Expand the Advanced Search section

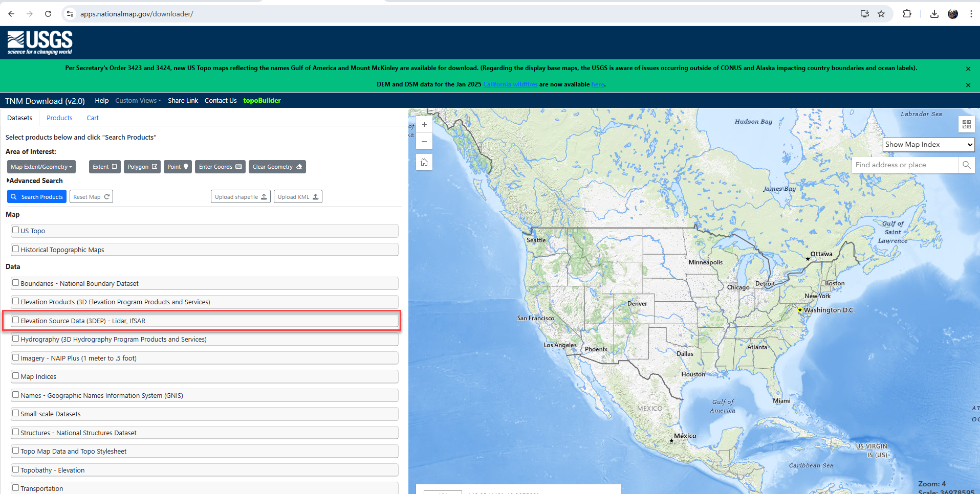coord(35,181)
